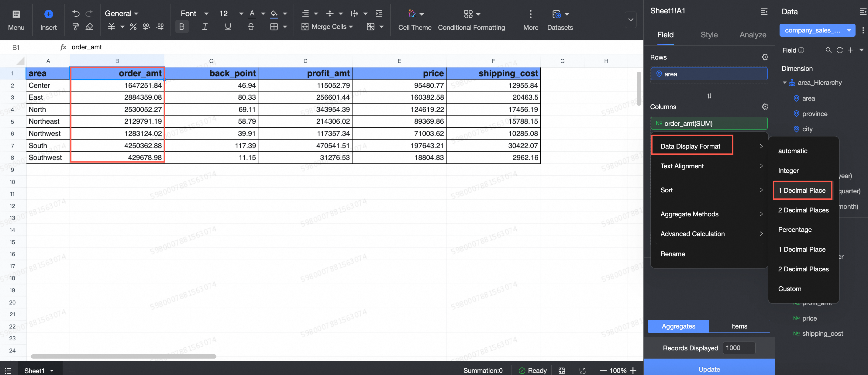Click the indent icon
868x375 pixels.
coord(379,13)
